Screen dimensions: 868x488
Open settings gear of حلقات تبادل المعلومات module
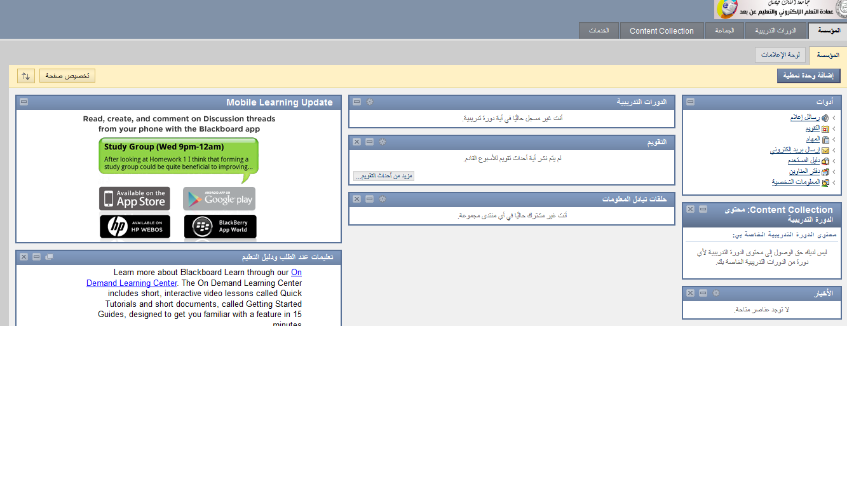pos(383,199)
